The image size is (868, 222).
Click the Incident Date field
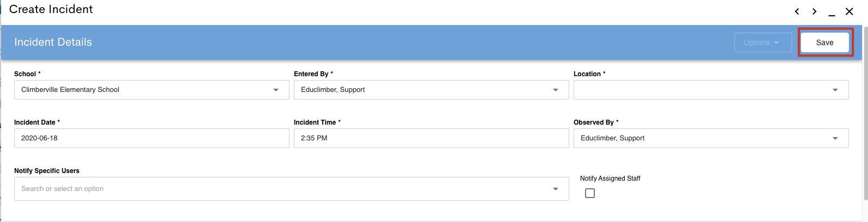tap(152, 138)
